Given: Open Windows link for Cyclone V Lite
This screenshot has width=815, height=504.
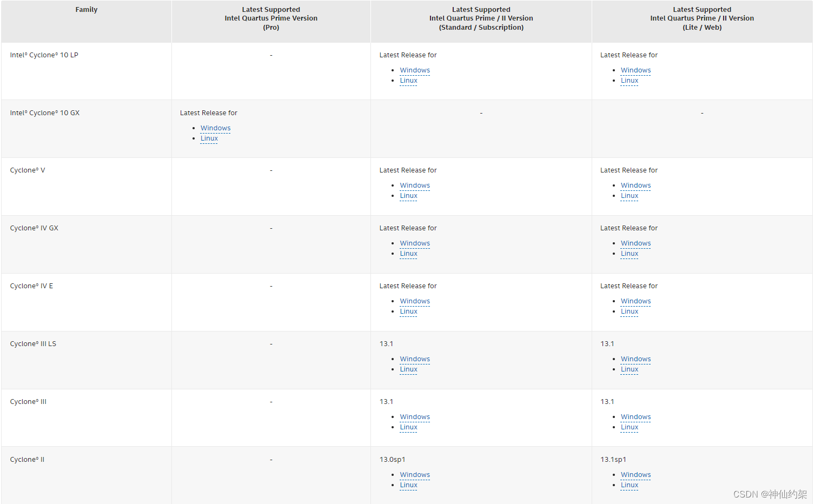Looking at the screenshot, I should tap(635, 185).
